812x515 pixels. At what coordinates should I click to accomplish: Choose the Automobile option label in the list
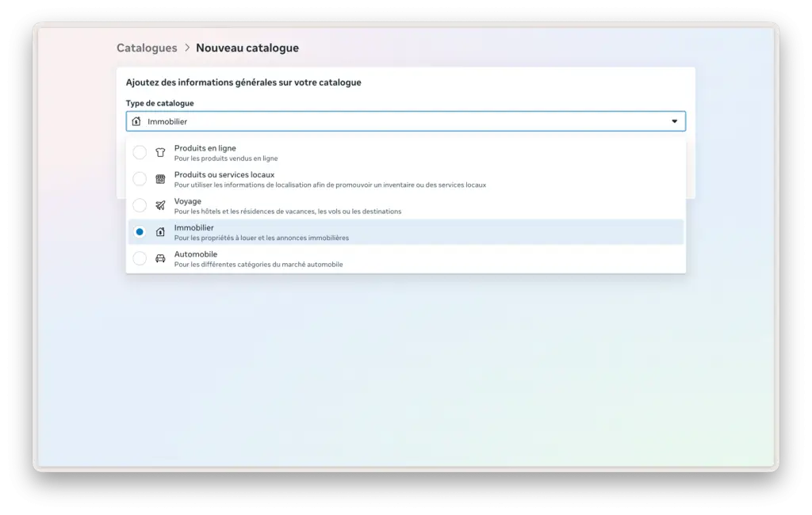click(196, 254)
